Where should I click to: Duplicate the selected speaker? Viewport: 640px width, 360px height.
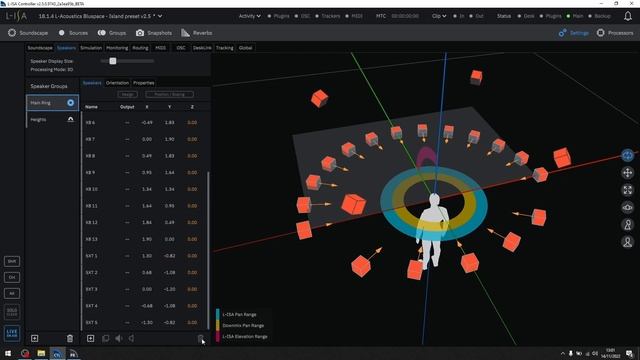coord(105,338)
